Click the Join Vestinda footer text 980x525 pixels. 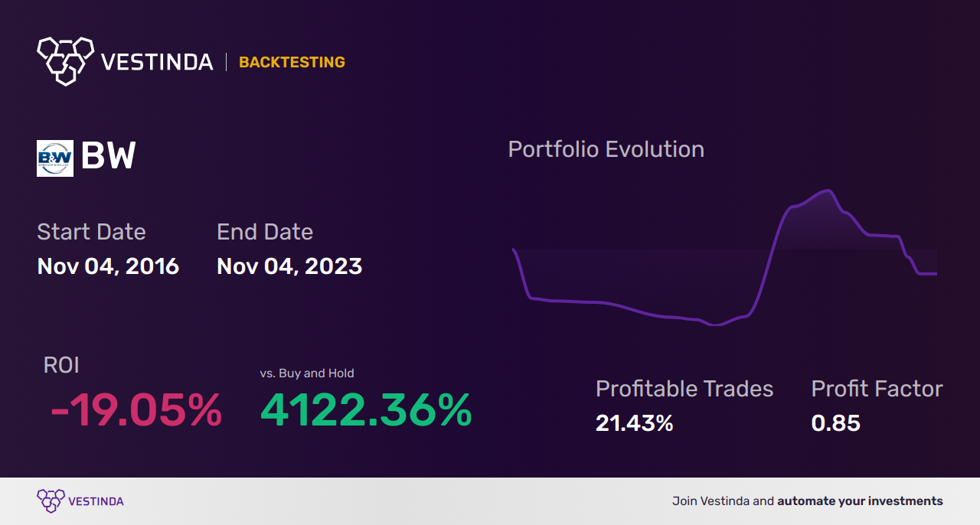tap(808, 501)
